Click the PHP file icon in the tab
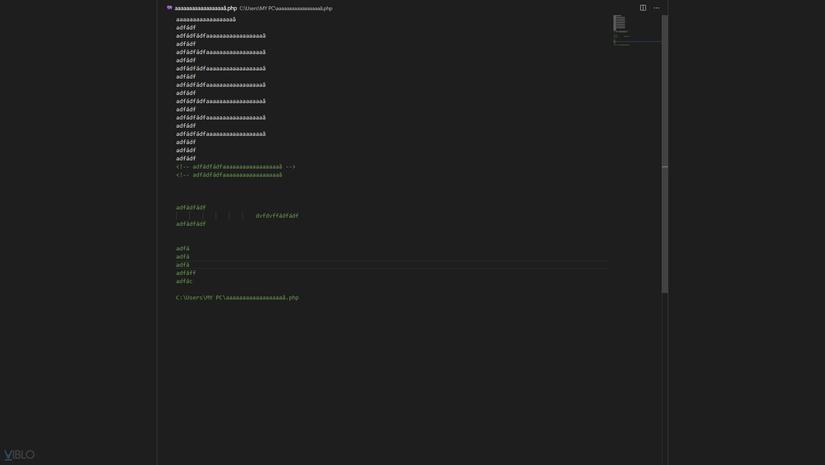Image resolution: width=825 pixels, height=465 pixels. coord(169,8)
